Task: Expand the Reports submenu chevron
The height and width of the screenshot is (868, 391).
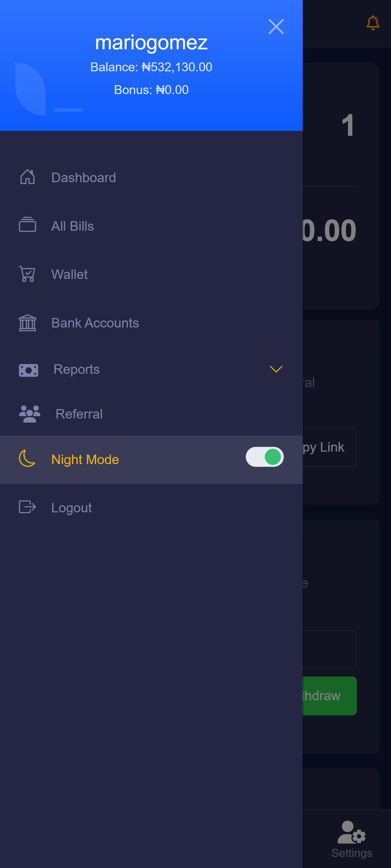Action: (276, 369)
